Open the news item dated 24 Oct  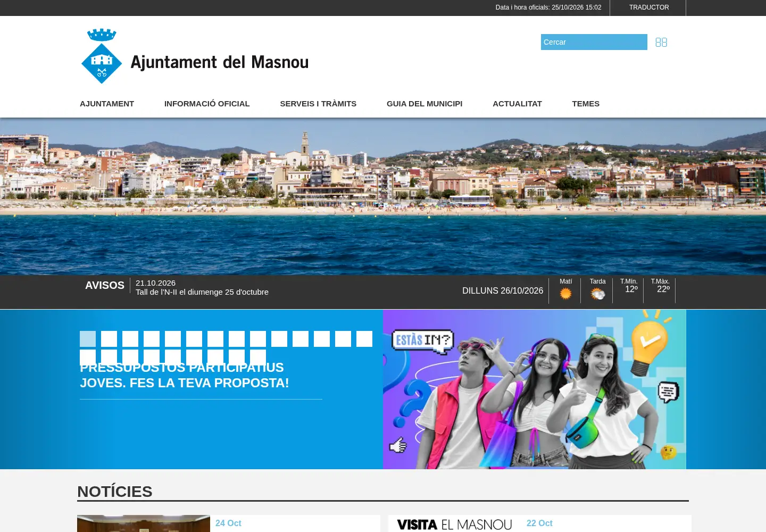pyautogui.click(x=228, y=523)
